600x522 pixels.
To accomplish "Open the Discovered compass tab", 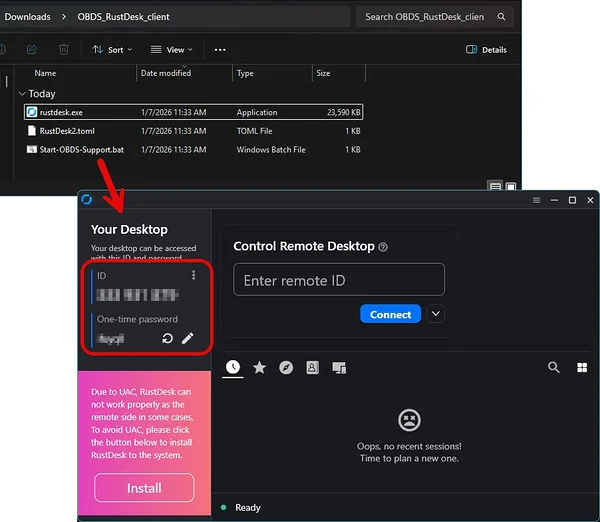I will [286, 368].
